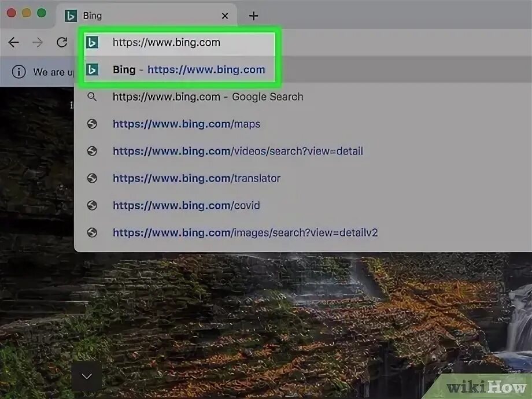Click globe icon next to bing.com/maps

click(92, 124)
